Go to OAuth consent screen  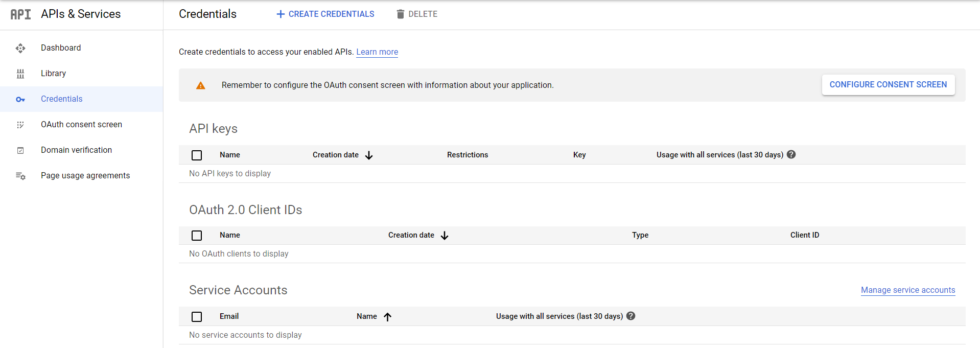click(x=82, y=125)
